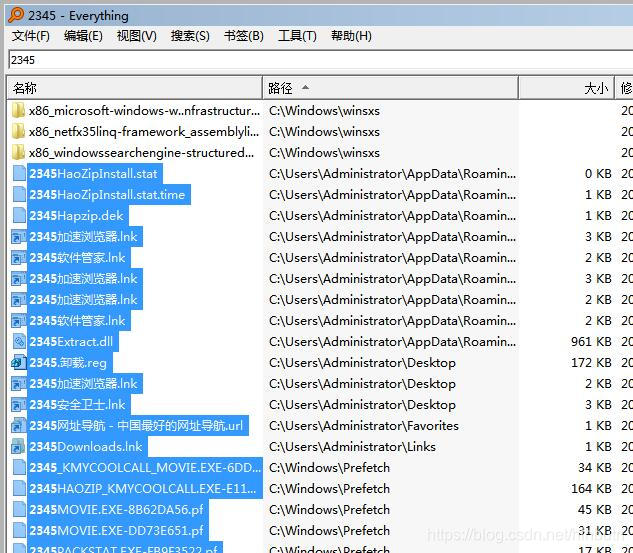
Task: Sort by the 路径 column header
Action: [x=390, y=88]
